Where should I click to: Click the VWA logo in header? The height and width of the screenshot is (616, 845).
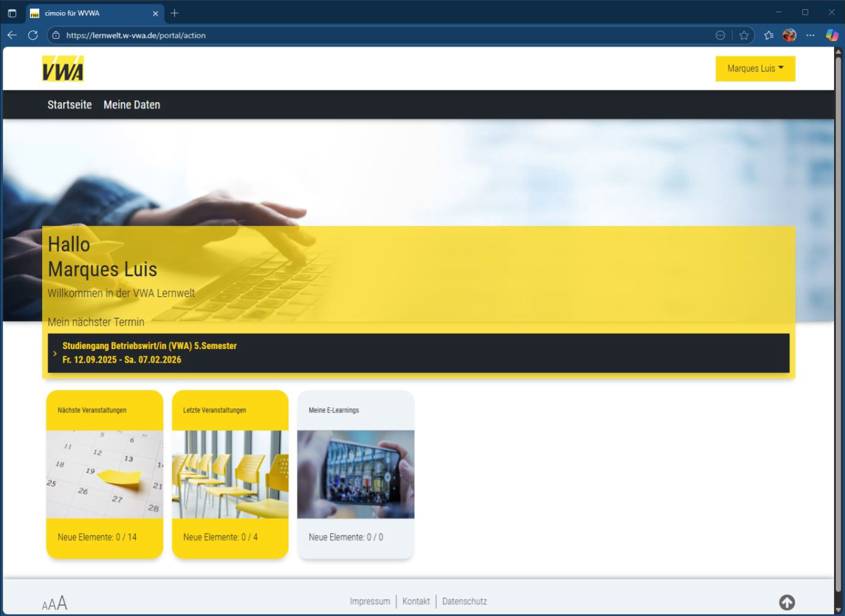(x=62, y=68)
